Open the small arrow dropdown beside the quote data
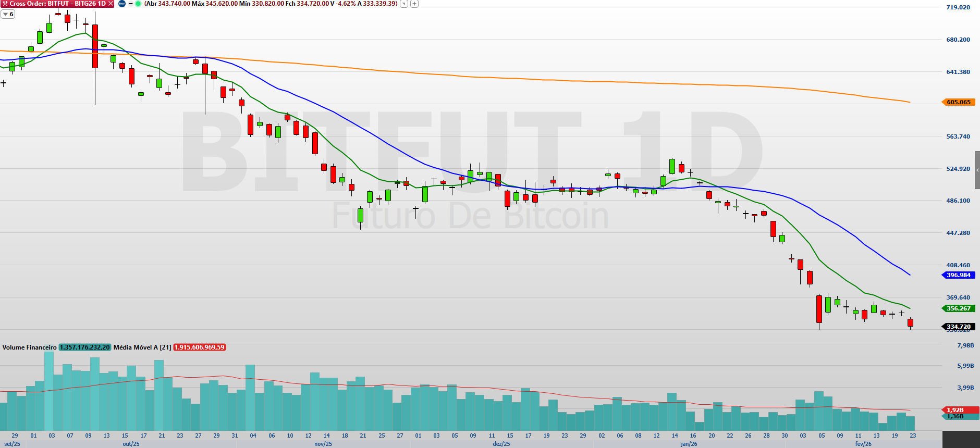The image size is (980, 448). pos(404,4)
